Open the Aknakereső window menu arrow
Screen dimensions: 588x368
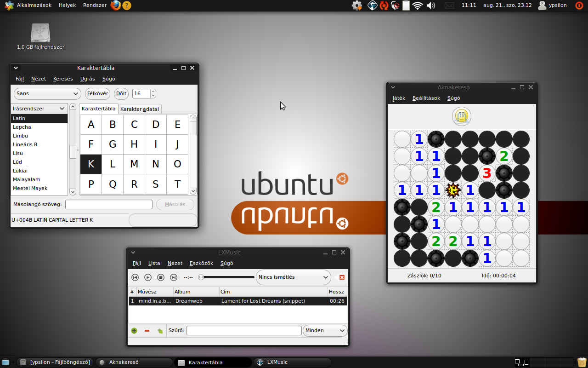click(x=393, y=87)
